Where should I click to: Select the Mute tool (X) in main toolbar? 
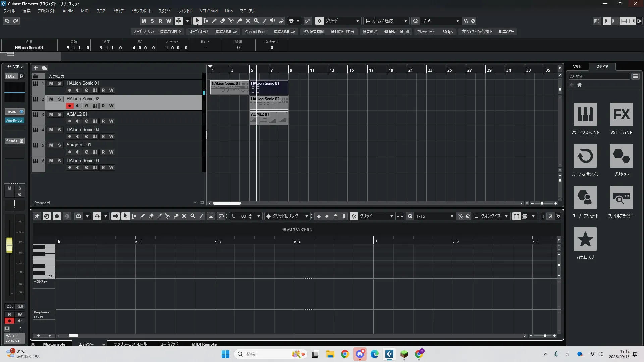(248, 21)
